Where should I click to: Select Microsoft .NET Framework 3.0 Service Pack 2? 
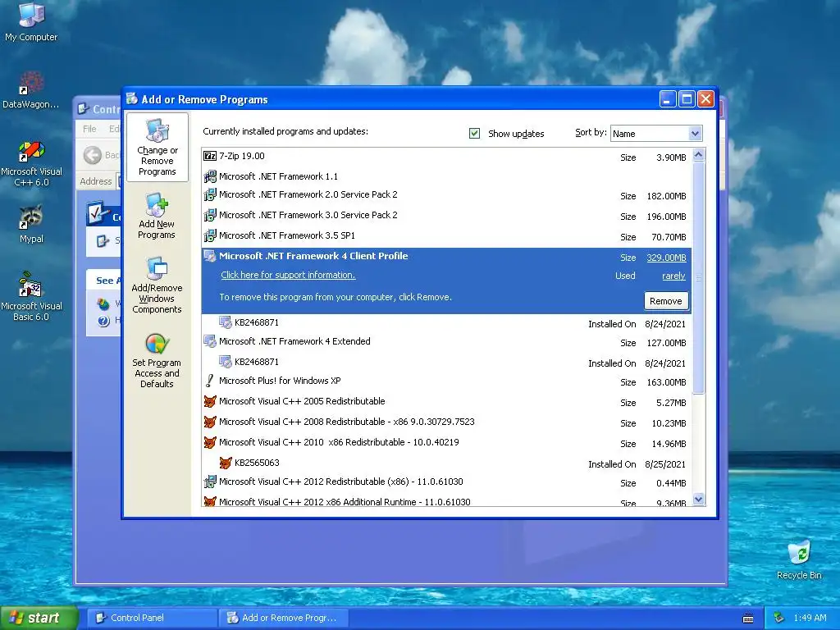pos(447,216)
